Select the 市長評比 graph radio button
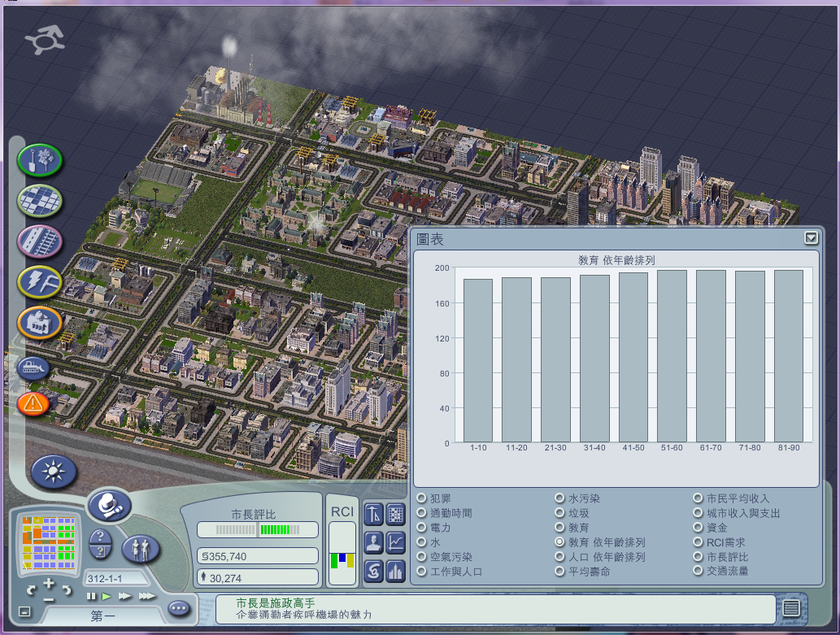Image resolution: width=840 pixels, height=635 pixels. click(x=698, y=557)
